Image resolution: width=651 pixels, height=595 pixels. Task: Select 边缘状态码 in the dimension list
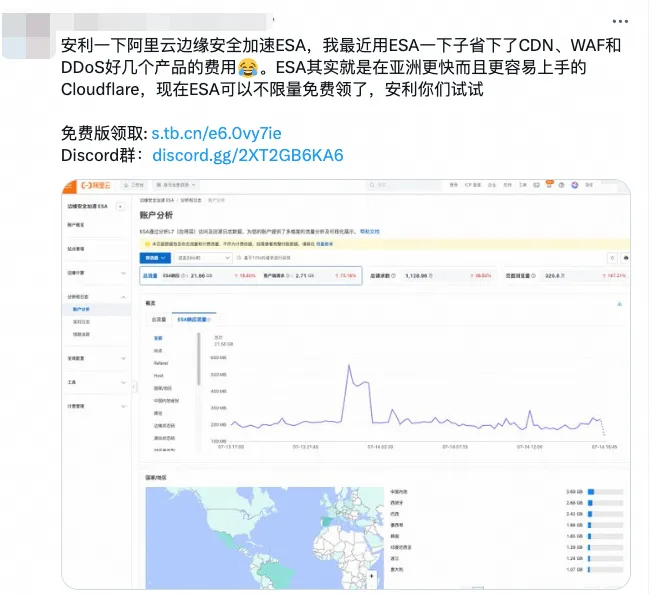[x=164, y=426]
